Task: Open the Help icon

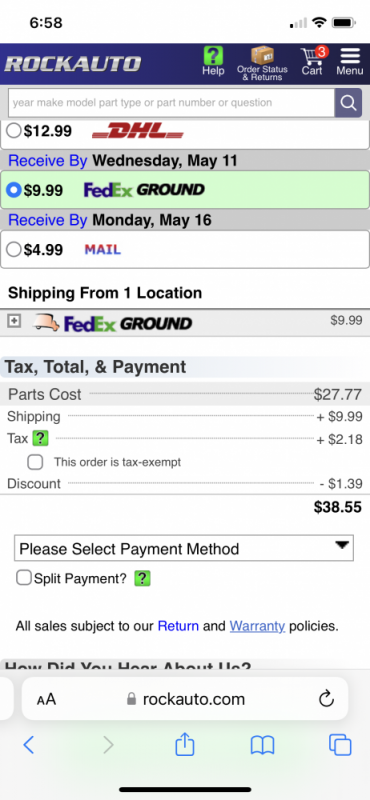Action: 213,61
